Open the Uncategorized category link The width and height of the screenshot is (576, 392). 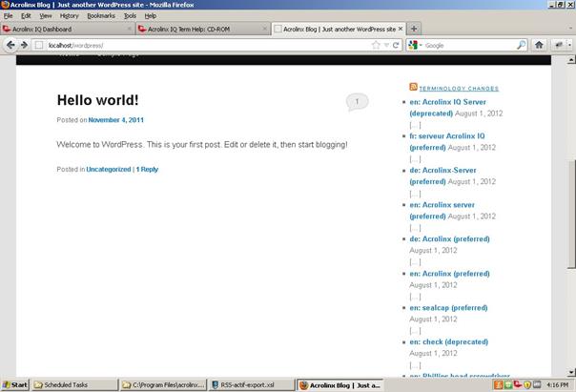[x=109, y=170]
